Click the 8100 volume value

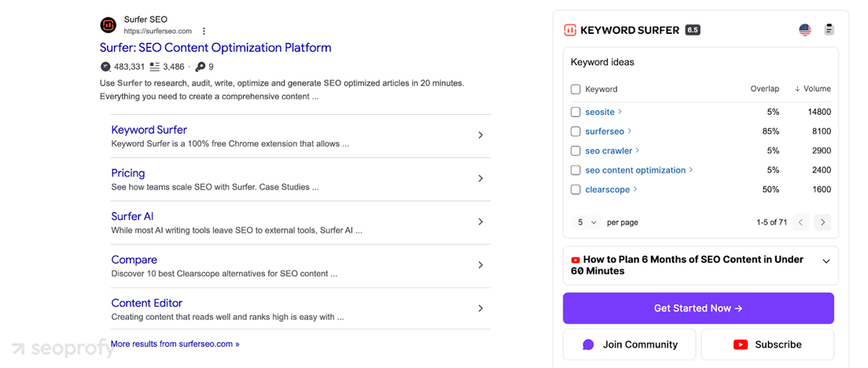point(822,131)
